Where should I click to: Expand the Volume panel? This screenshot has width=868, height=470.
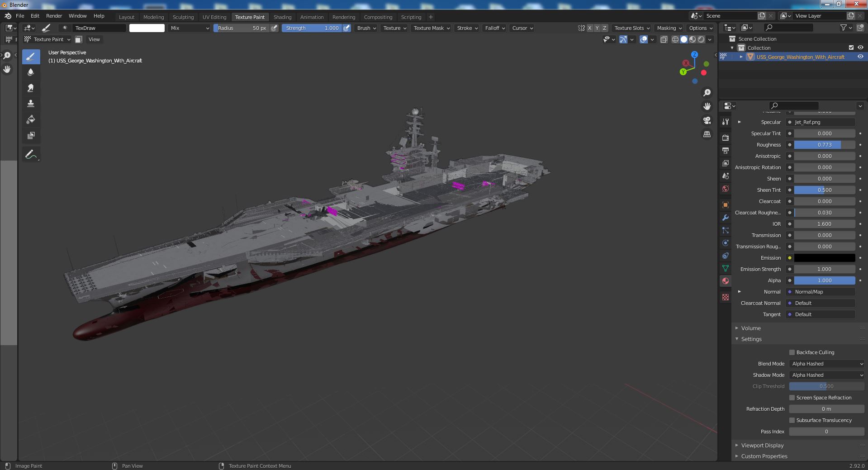coord(751,328)
